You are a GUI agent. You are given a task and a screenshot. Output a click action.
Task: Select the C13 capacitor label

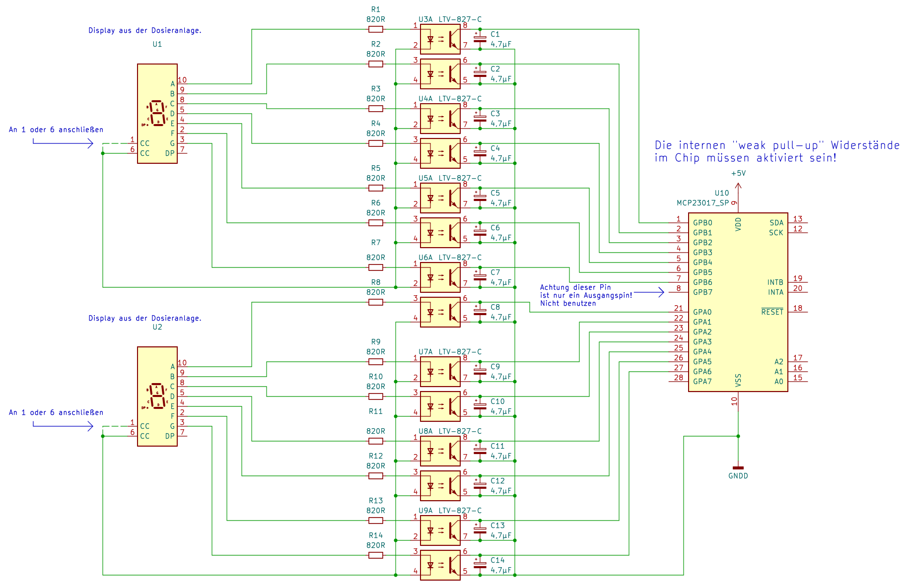497,525
